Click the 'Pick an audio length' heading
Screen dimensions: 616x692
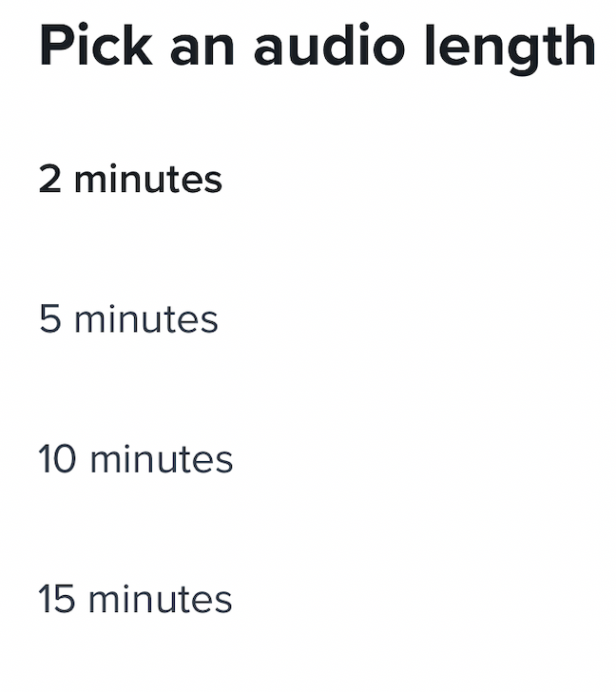point(318,47)
